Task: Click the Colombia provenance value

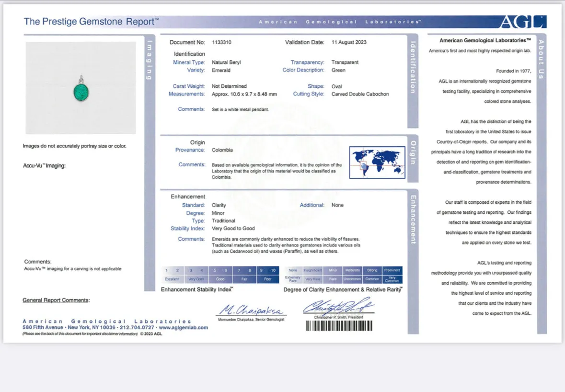Action: 222,150
